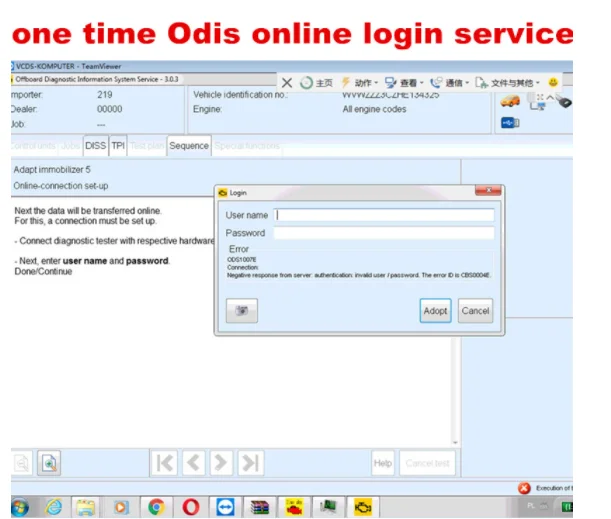Screen dimensions: 611x519
Task: Open ODIS engine icon app in taskbar
Action: click(x=363, y=507)
